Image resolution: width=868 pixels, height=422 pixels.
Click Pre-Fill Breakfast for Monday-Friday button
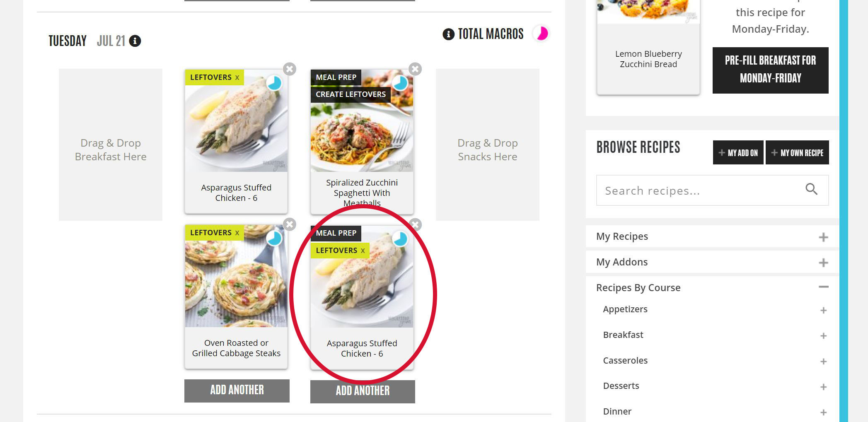point(770,70)
